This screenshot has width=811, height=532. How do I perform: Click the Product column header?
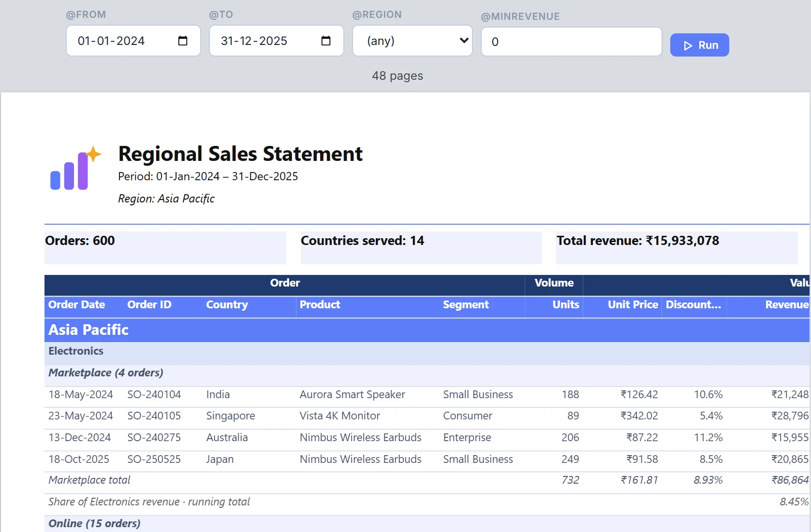320,305
